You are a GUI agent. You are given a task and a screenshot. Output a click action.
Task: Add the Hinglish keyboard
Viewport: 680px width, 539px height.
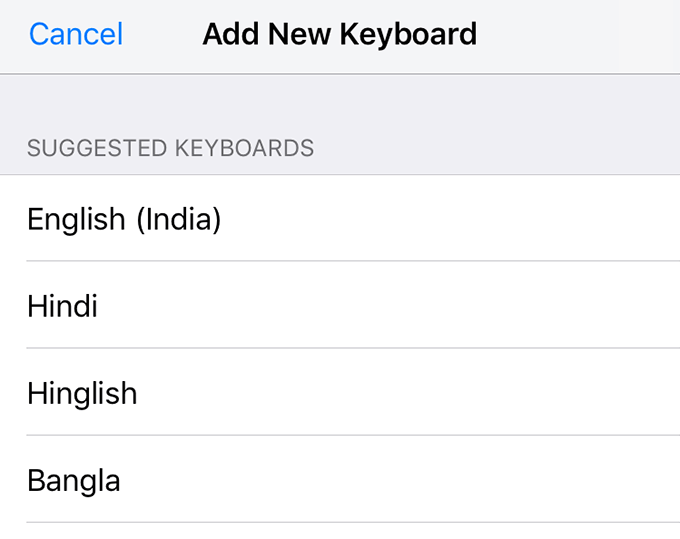click(82, 393)
